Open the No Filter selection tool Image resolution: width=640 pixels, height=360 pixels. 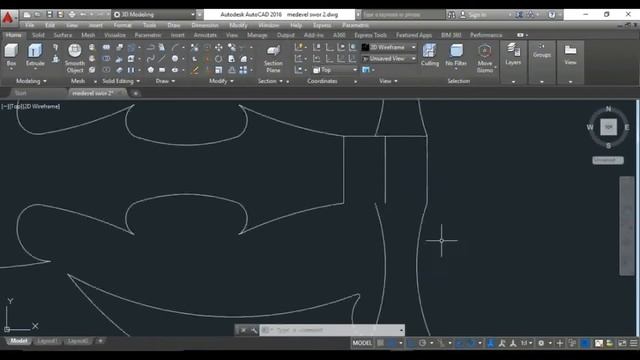coord(456,55)
